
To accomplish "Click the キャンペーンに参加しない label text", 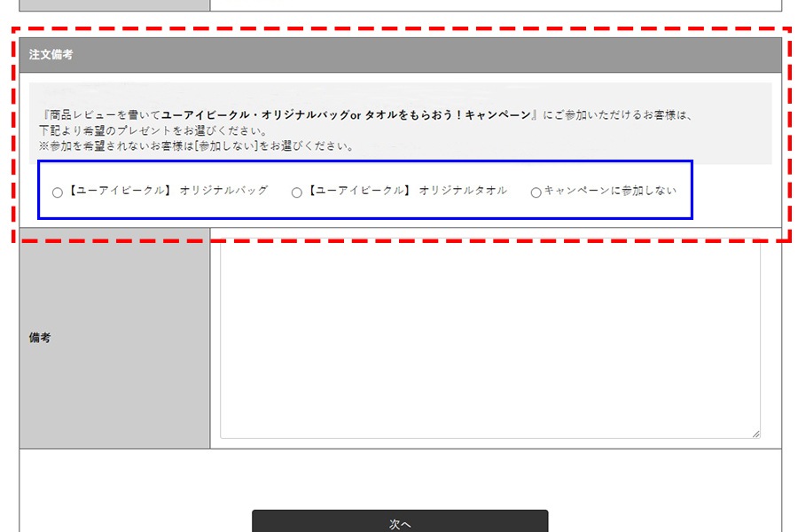I will click(x=610, y=191).
